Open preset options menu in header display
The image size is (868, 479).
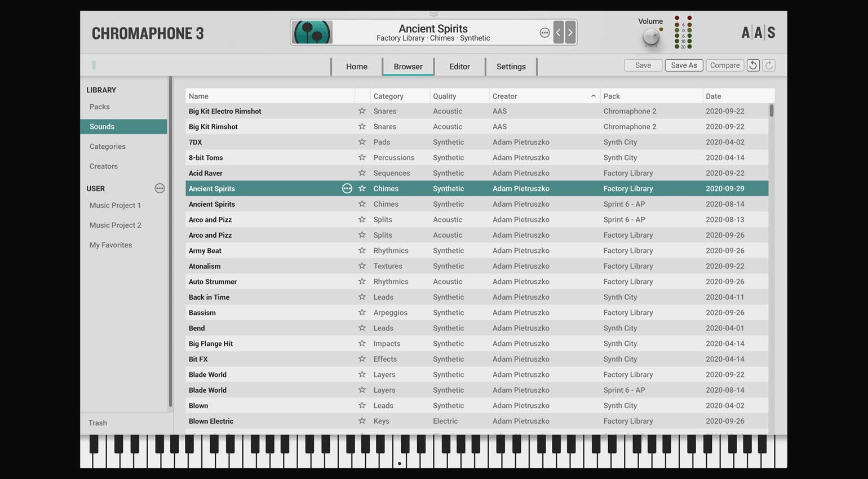[544, 33]
